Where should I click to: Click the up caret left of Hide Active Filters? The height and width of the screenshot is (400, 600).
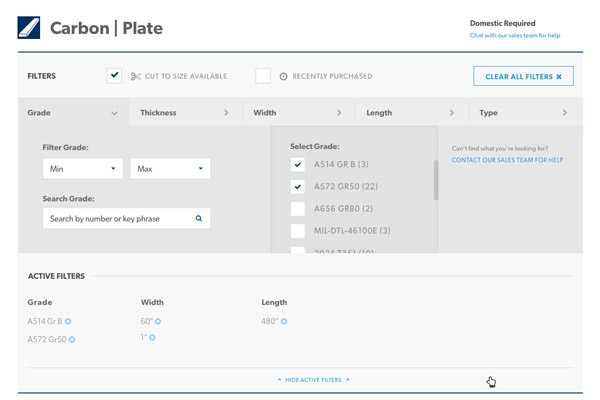tap(279, 379)
